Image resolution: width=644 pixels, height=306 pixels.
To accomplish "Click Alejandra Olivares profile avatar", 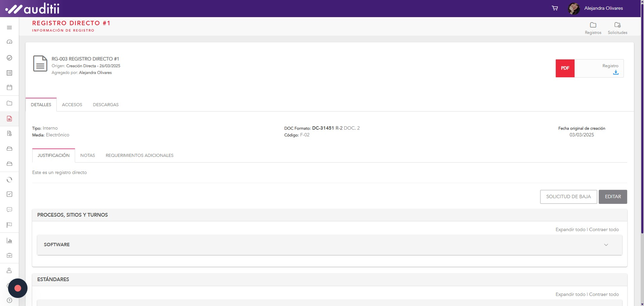I will (x=574, y=8).
